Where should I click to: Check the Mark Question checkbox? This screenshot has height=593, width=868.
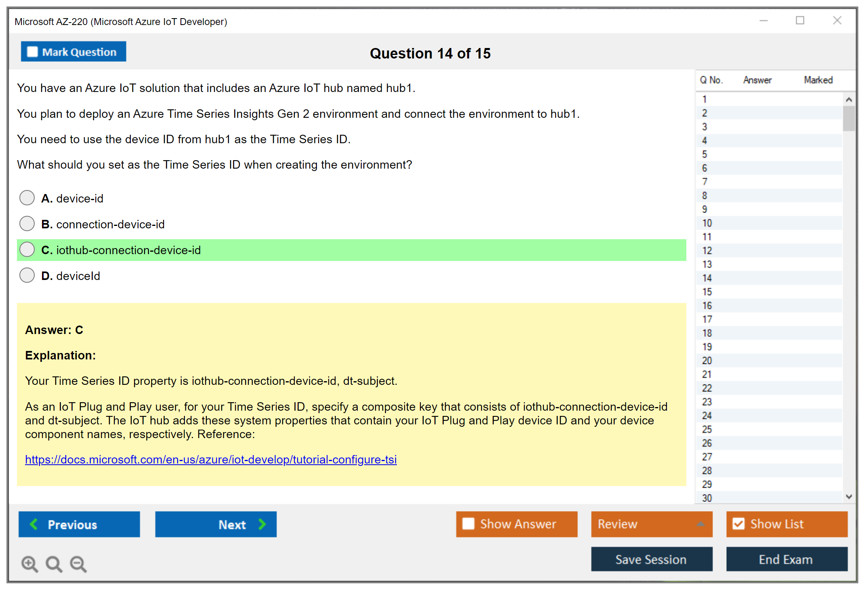pos(32,52)
